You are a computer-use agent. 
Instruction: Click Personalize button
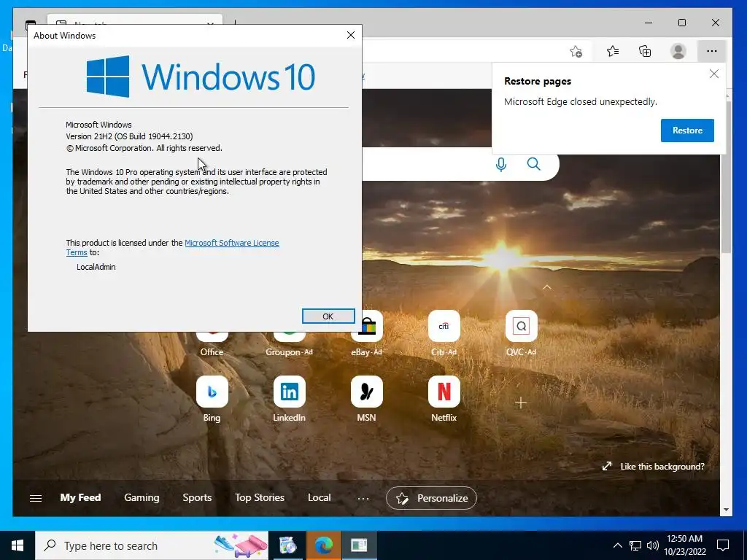[x=431, y=498]
